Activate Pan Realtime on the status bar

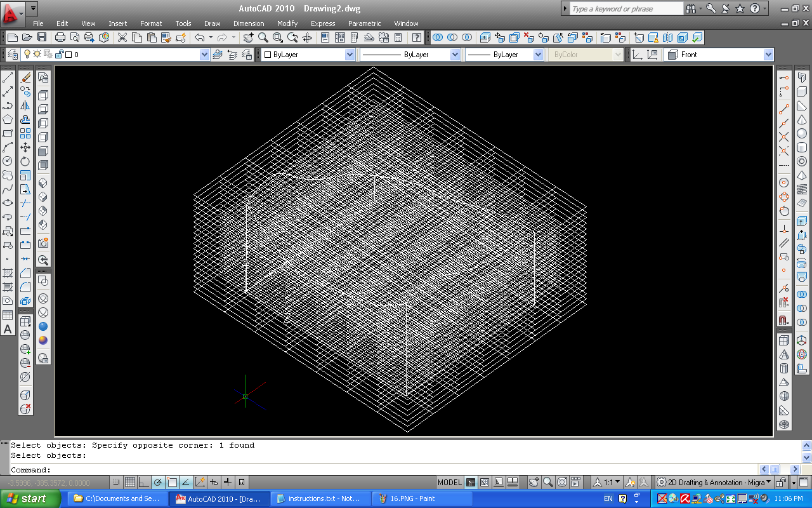[x=534, y=483]
